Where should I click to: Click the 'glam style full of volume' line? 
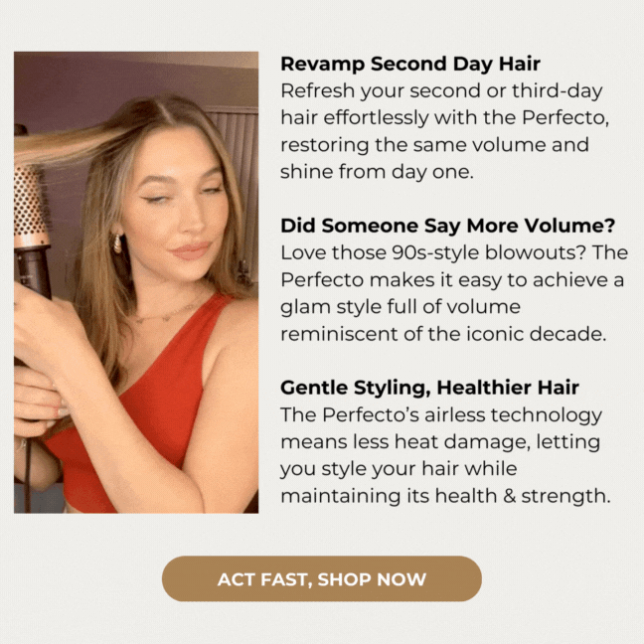point(401,307)
